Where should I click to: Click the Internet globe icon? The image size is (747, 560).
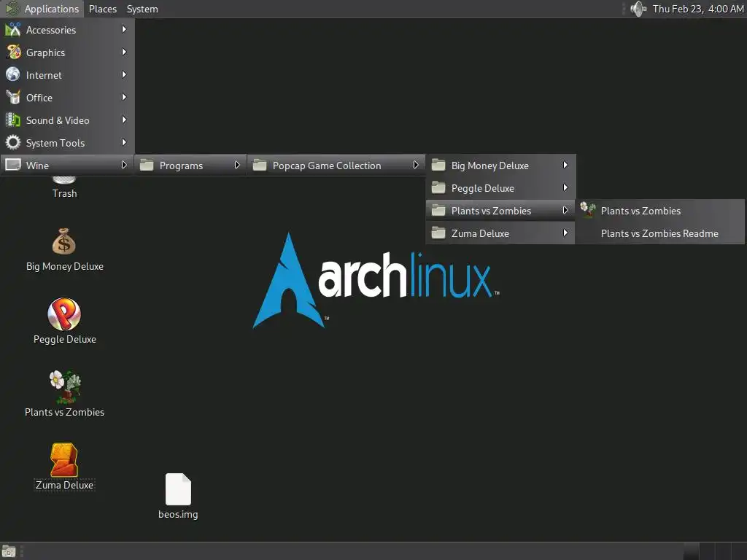coord(13,75)
